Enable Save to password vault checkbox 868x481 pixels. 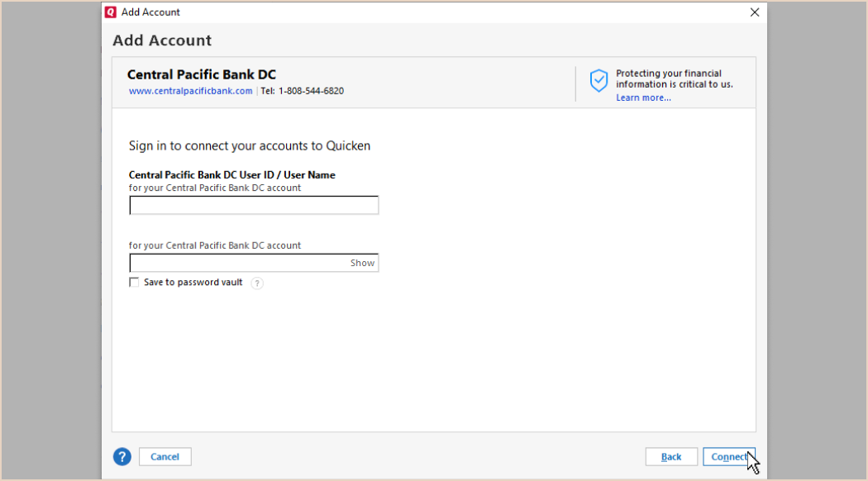pyautogui.click(x=134, y=283)
